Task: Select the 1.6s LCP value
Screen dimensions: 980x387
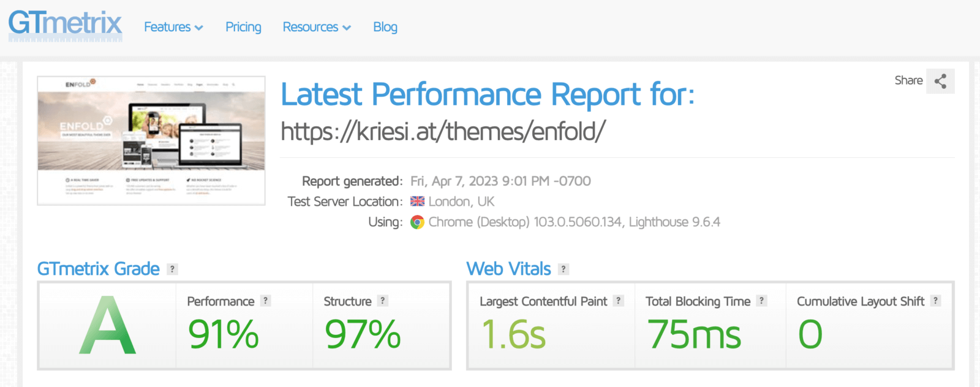Action: [x=513, y=334]
